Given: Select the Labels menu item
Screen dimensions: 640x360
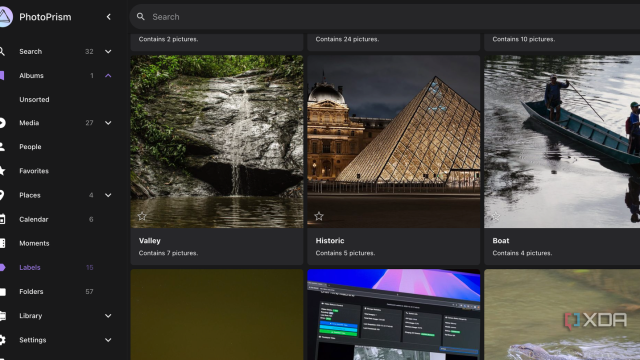Looking at the screenshot, I should 30,267.
